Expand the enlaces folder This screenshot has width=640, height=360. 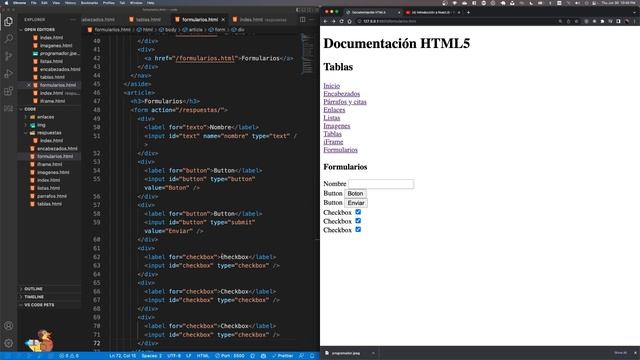(45, 117)
